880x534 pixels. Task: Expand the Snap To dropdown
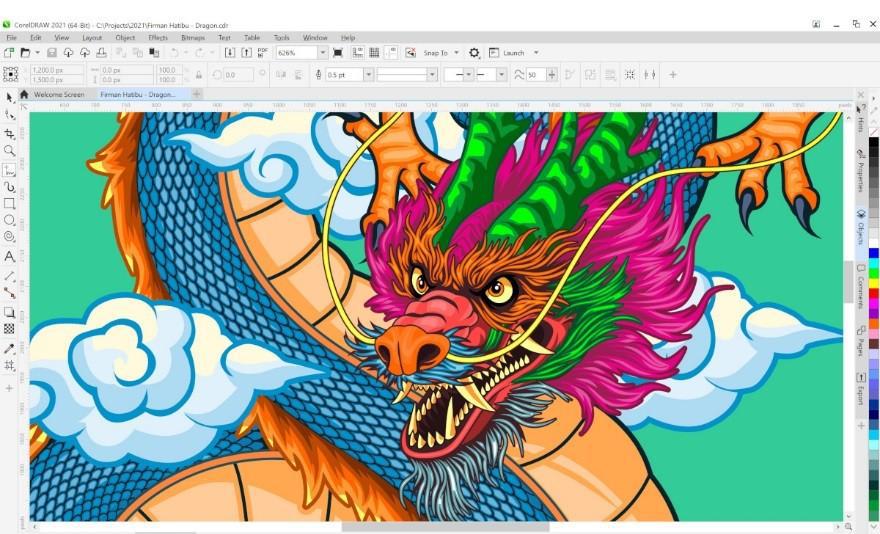point(456,53)
